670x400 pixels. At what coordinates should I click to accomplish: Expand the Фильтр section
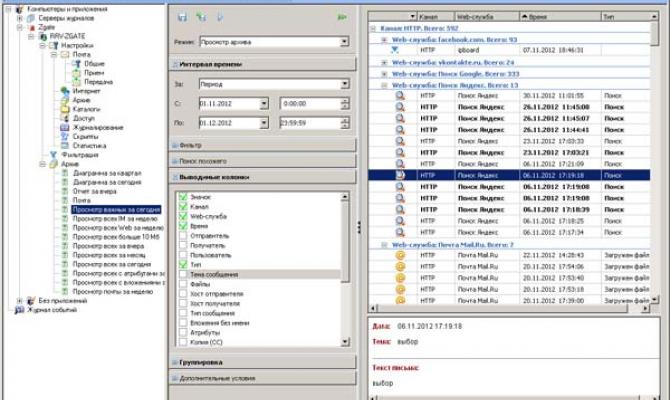pos(262,145)
